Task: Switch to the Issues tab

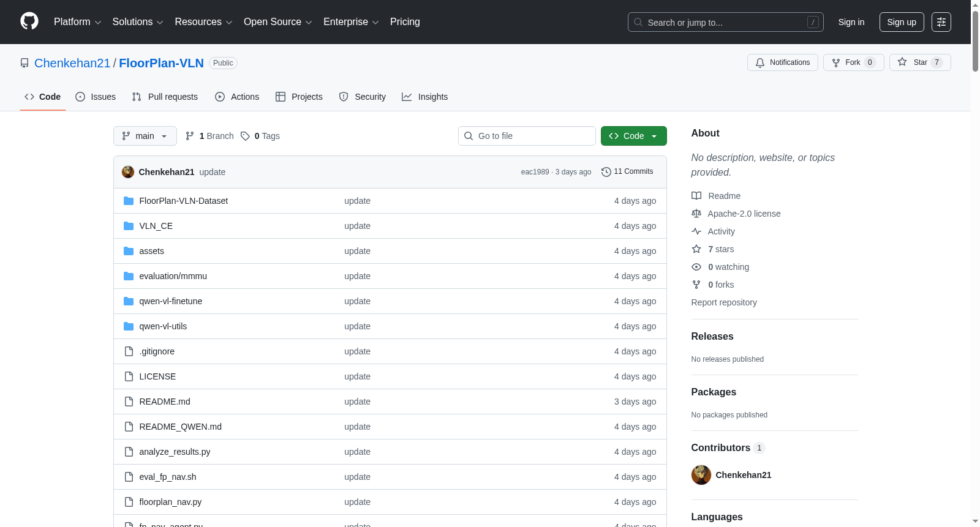Action: click(x=96, y=97)
